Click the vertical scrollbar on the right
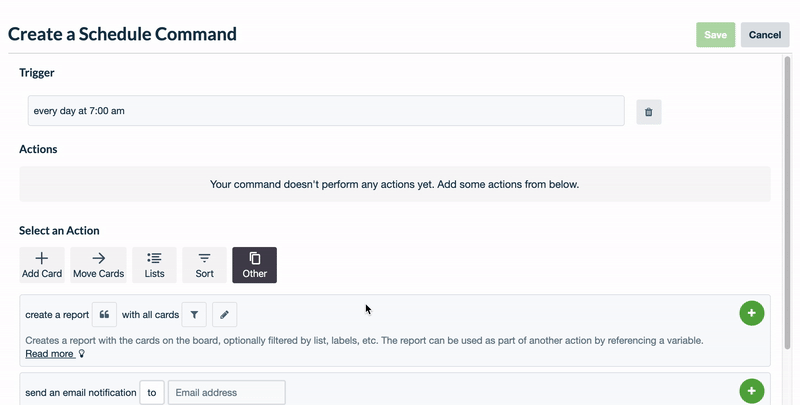Image resolution: width=800 pixels, height=405 pixels. 787,203
